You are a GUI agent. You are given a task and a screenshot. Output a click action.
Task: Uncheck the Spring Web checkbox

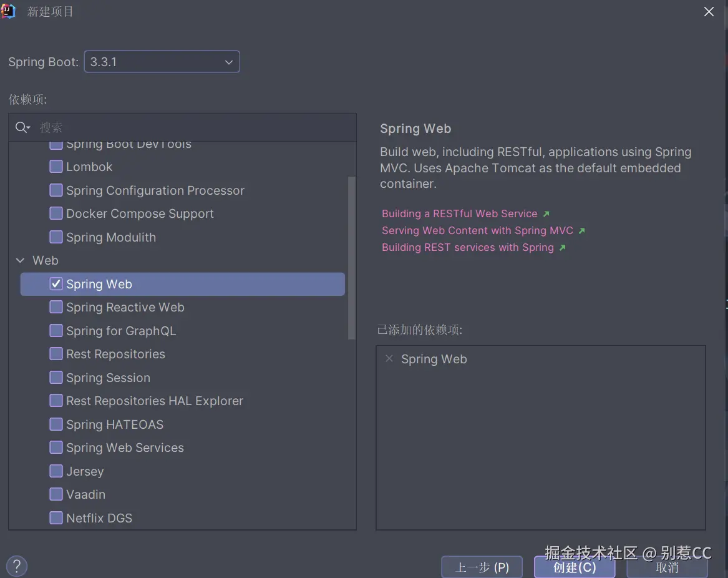[x=56, y=284]
